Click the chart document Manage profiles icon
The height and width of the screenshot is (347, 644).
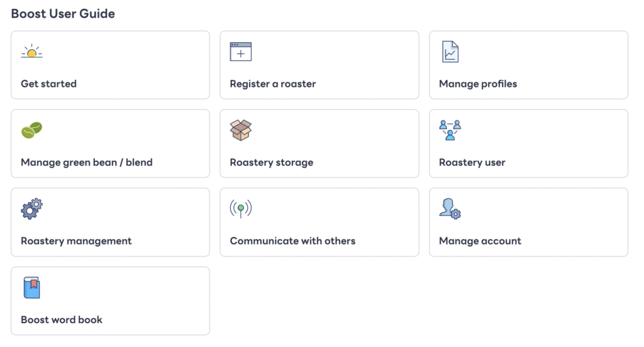450,52
